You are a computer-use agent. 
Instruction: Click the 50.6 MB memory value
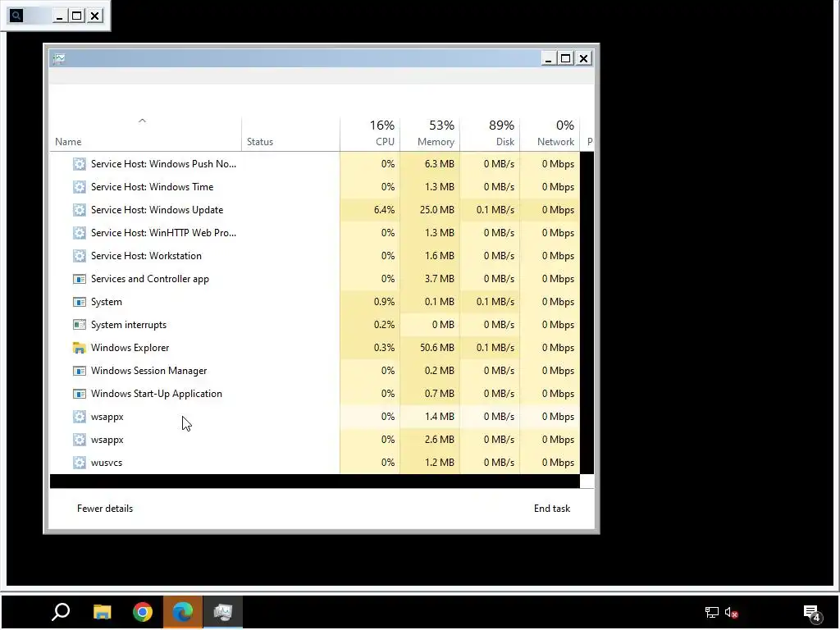437,348
